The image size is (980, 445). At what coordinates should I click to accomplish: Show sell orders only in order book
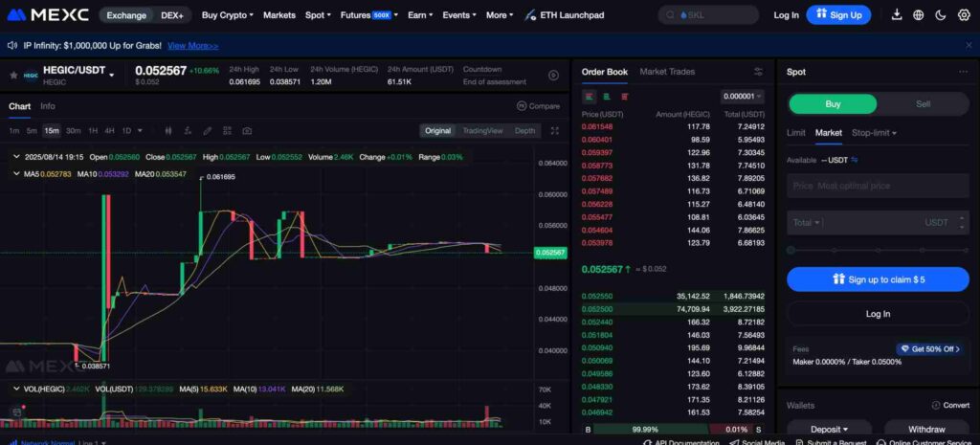(x=624, y=97)
